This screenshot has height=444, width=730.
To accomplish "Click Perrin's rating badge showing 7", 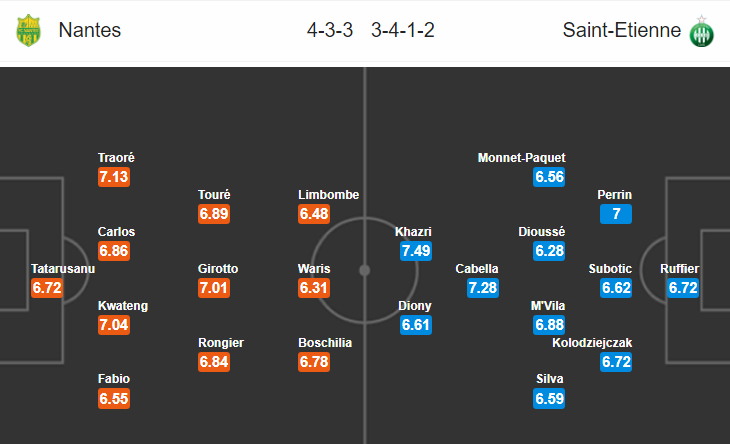I will click(616, 214).
